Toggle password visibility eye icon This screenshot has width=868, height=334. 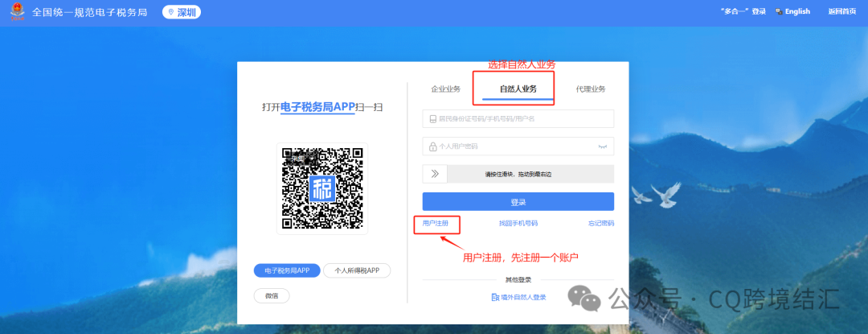click(601, 146)
